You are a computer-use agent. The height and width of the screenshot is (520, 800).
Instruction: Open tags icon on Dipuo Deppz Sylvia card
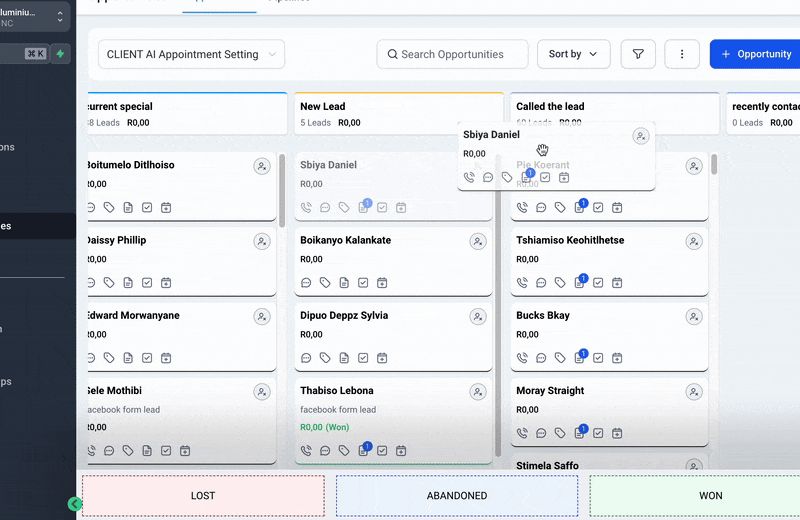click(x=325, y=358)
